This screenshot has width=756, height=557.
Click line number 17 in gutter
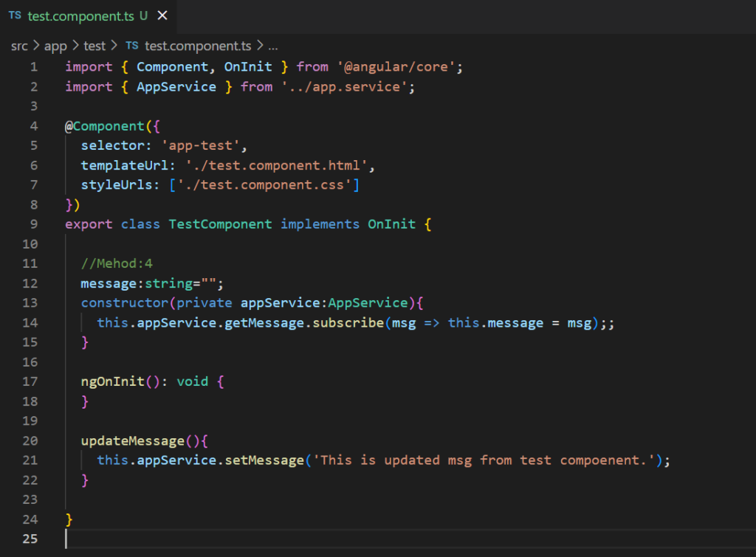(30, 381)
